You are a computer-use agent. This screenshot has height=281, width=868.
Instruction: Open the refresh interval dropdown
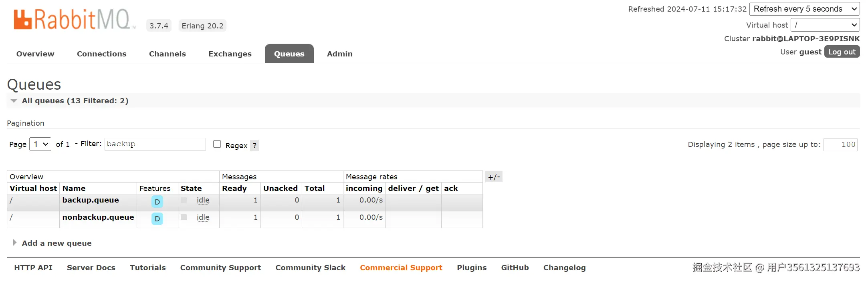coord(804,9)
